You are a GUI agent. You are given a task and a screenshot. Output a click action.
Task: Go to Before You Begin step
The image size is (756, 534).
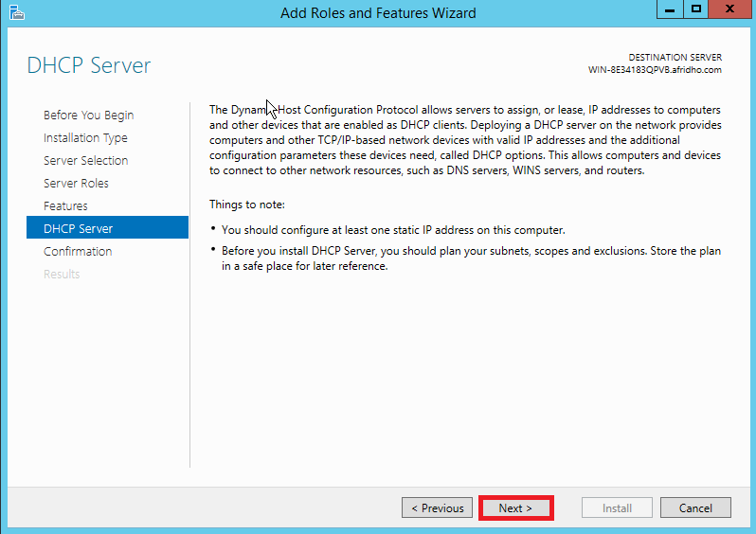pyautogui.click(x=88, y=116)
